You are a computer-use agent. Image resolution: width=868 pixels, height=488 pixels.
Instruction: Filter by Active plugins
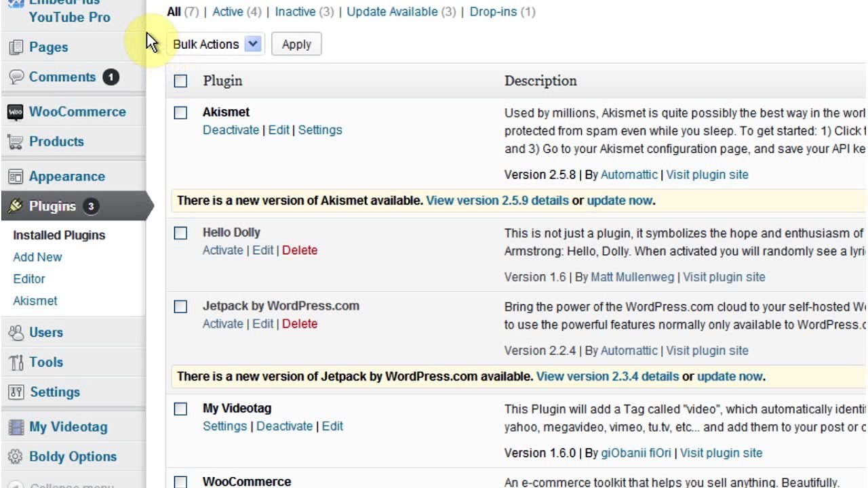pyautogui.click(x=228, y=12)
